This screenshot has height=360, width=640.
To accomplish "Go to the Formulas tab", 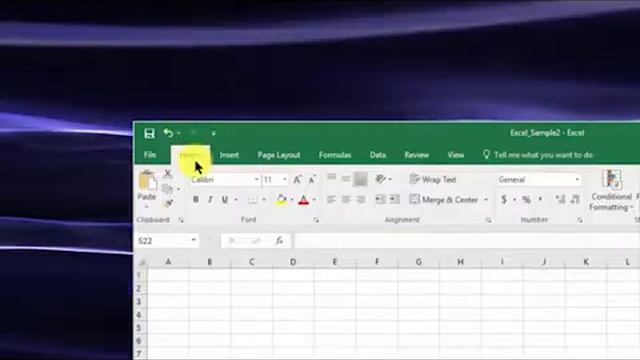I will [x=335, y=155].
